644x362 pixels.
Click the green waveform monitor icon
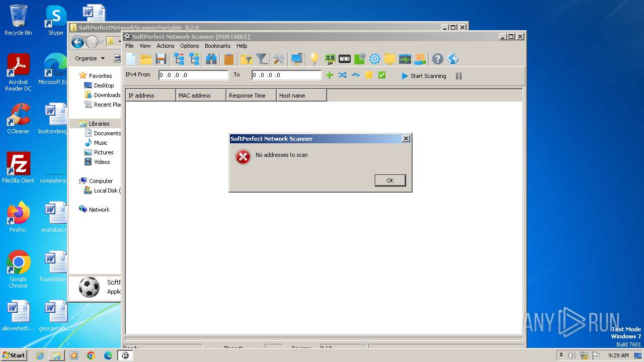click(405, 59)
